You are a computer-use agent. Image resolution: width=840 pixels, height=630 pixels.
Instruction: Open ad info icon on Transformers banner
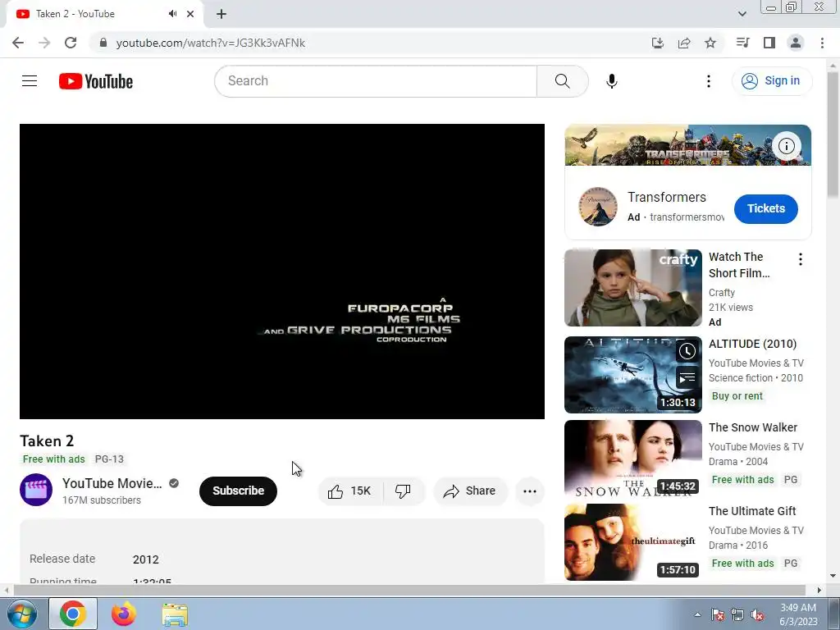point(786,146)
